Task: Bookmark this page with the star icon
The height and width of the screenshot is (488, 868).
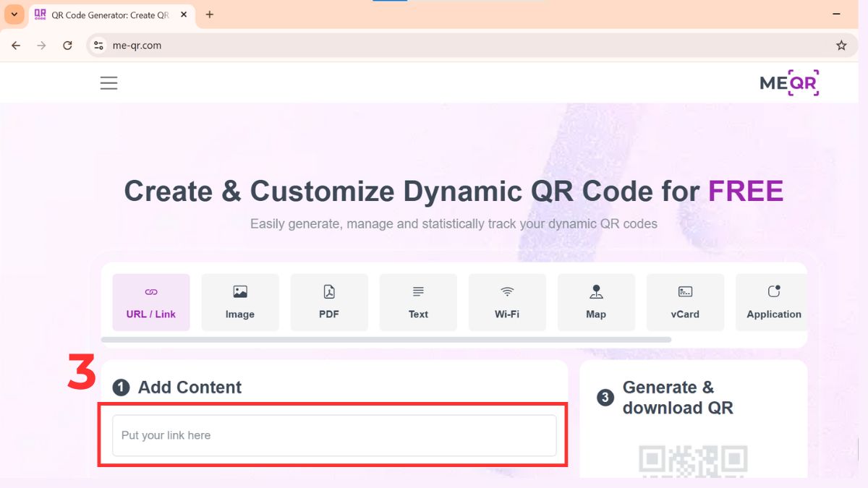Action: pos(841,45)
